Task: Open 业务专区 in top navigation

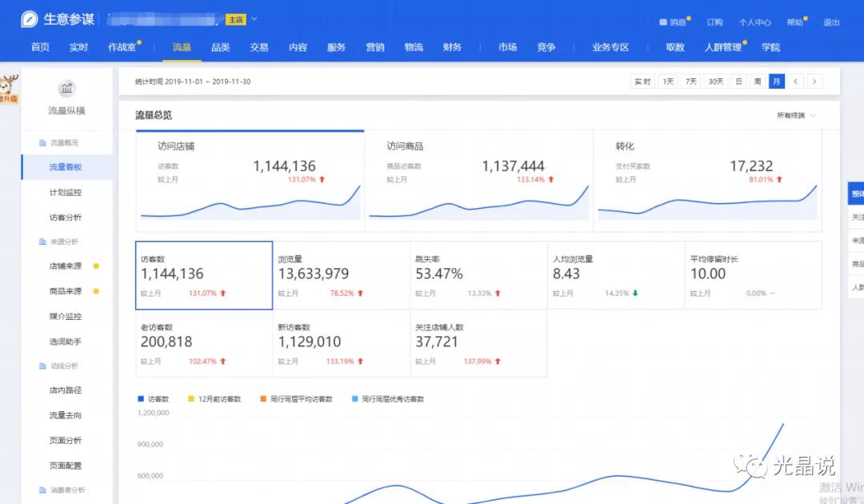Action: (610, 47)
